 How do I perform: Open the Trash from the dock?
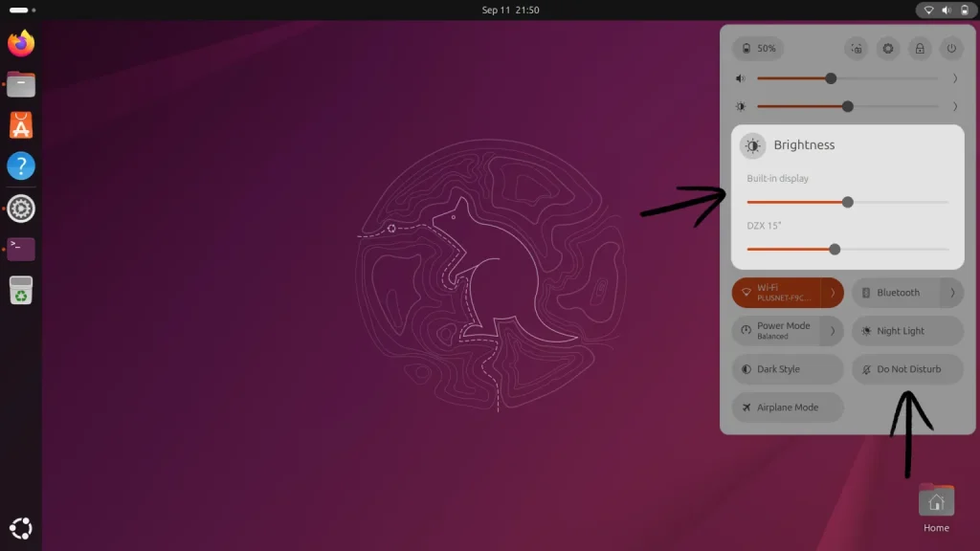click(x=21, y=290)
